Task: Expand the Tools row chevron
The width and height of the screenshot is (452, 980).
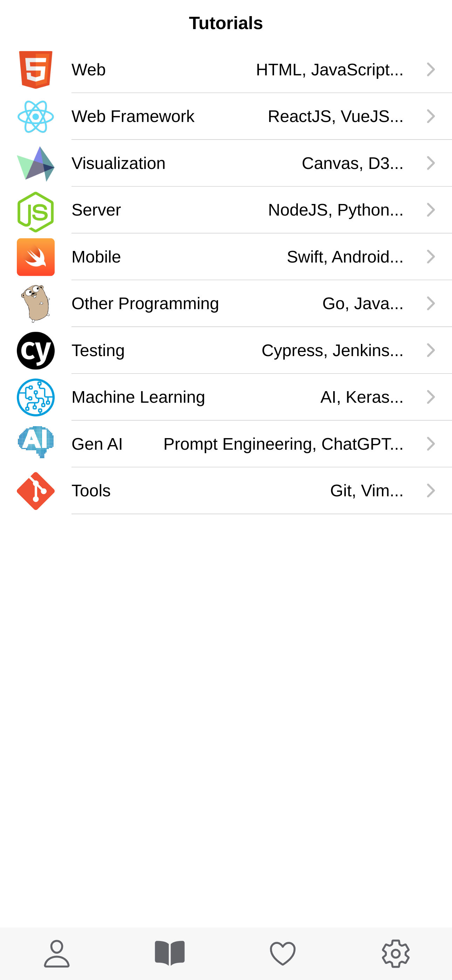Action: pyautogui.click(x=431, y=491)
